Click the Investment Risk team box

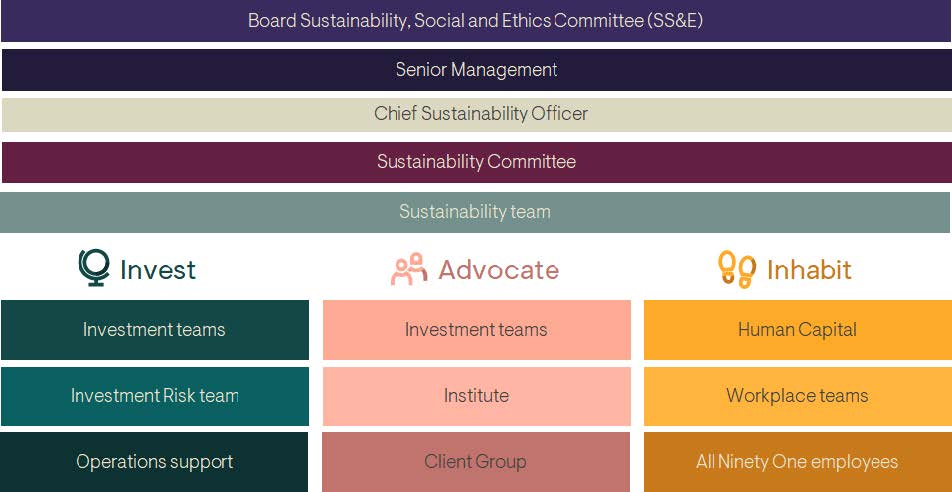pos(154,396)
